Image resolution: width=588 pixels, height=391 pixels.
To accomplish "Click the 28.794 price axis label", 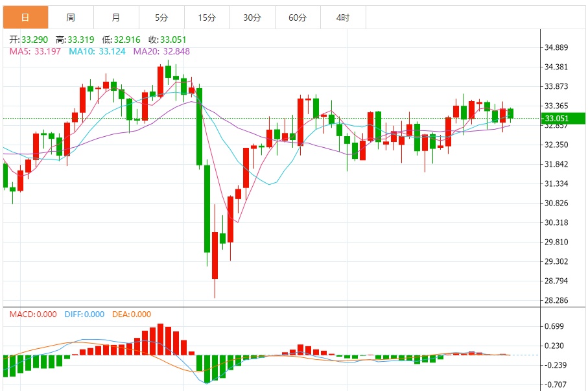I will tap(556, 281).
